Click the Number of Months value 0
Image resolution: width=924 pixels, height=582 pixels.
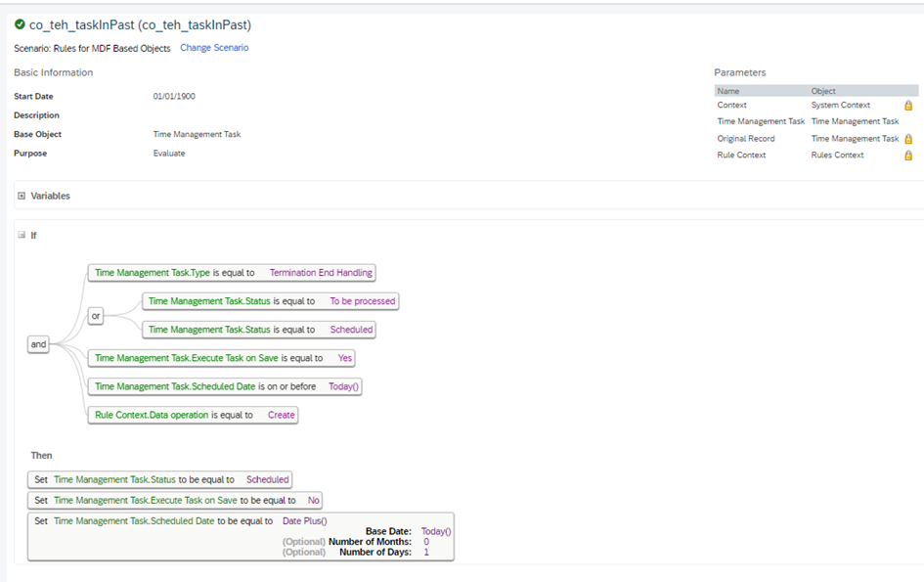click(426, 542)
